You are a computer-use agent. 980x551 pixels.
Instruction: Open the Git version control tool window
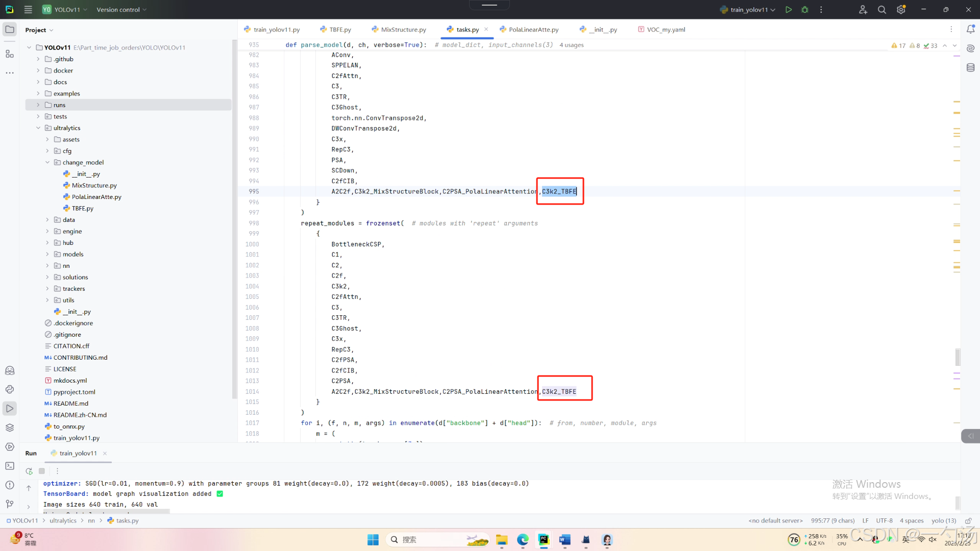[x=10, y=504]
